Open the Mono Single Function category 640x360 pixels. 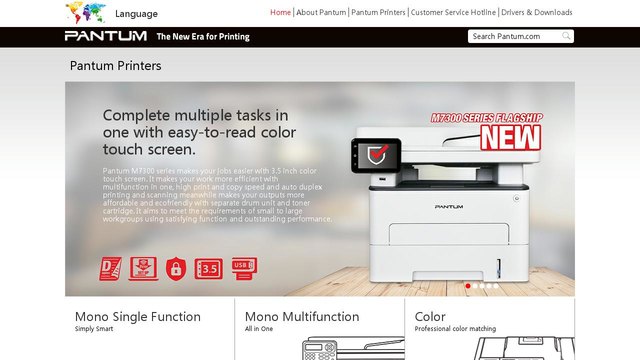[138, 317]
